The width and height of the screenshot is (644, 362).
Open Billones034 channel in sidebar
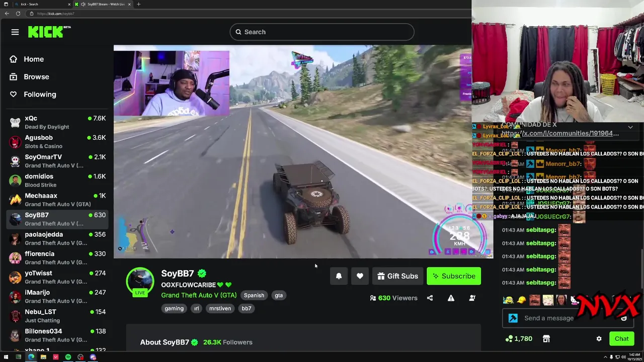(x=57, y=335)
